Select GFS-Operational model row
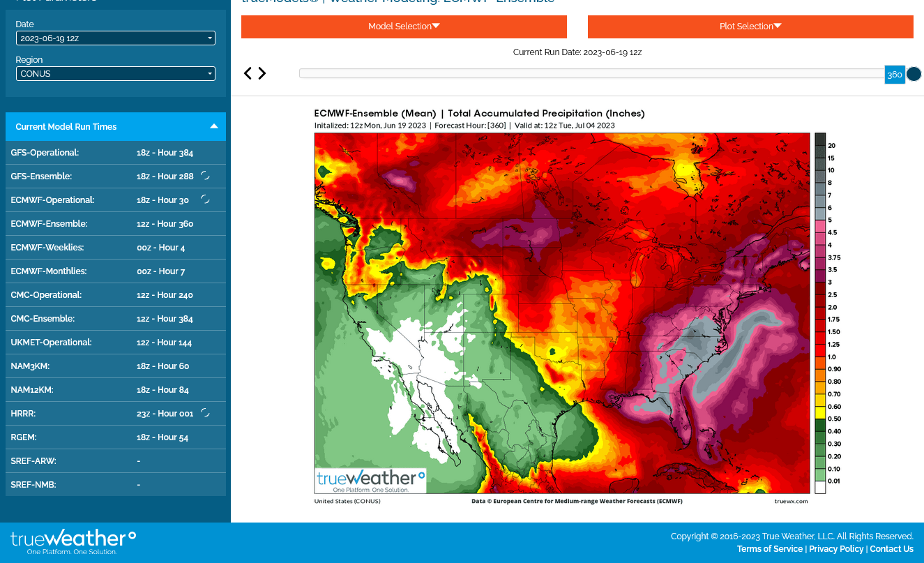 point(116,153)
